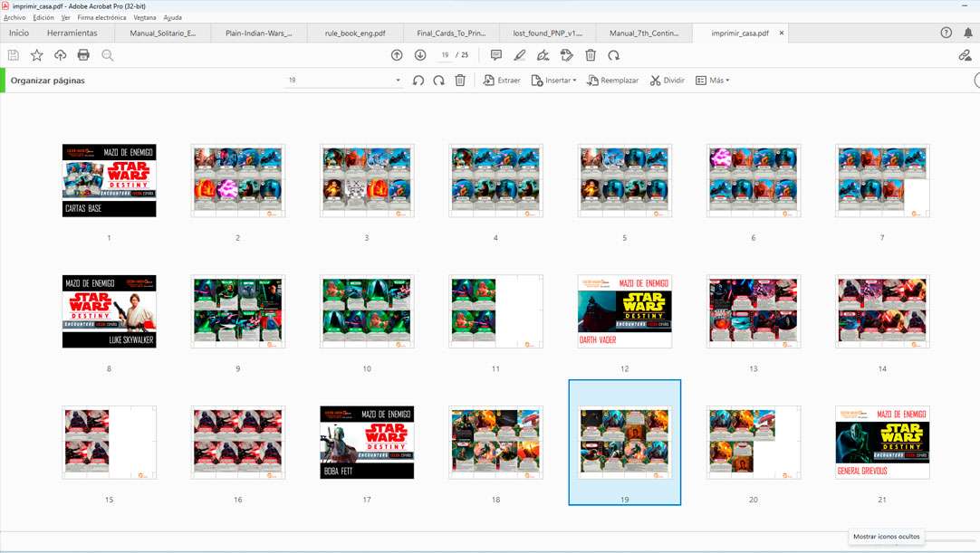The height and width of the screenshot is (553, 980).
Task: Rotate selected page counterclockwise
Action: pos(418,81)
